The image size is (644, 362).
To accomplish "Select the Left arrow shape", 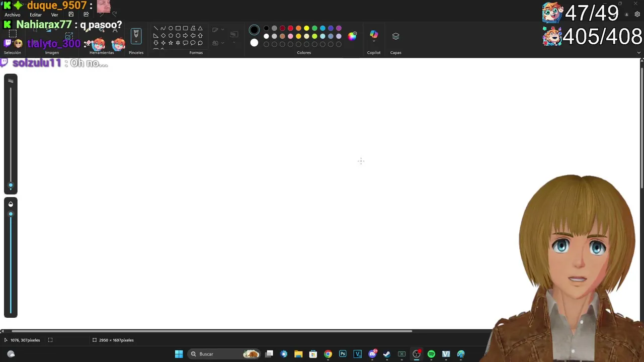I will click(193, 36).
